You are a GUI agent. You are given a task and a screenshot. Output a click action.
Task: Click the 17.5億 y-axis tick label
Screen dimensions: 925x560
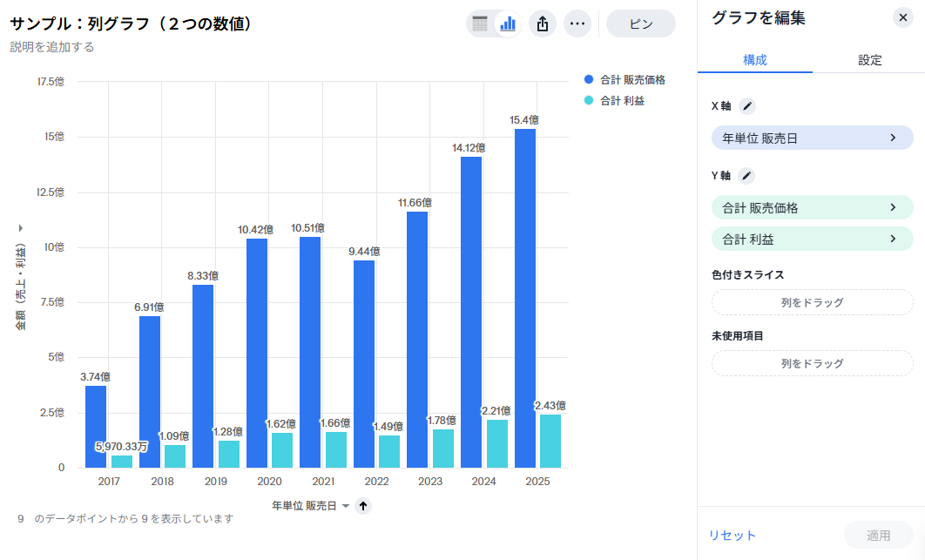tap(51, 82)
